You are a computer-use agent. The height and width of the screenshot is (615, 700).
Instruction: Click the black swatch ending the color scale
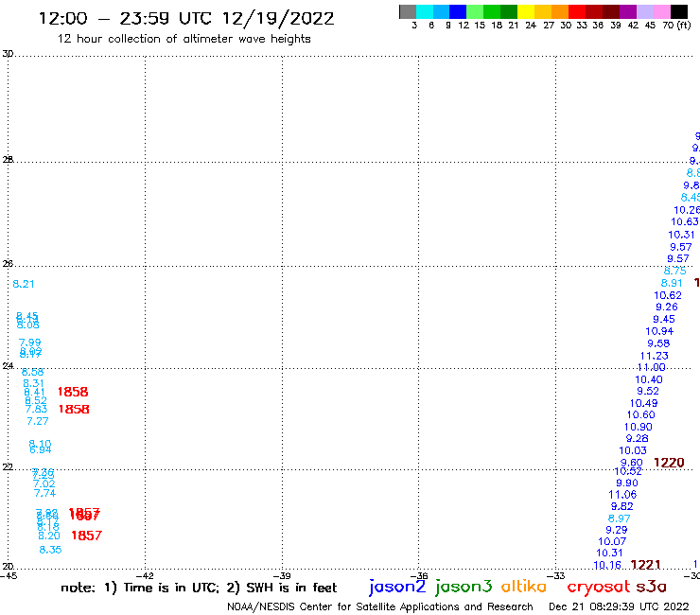(x=678, y=11)
